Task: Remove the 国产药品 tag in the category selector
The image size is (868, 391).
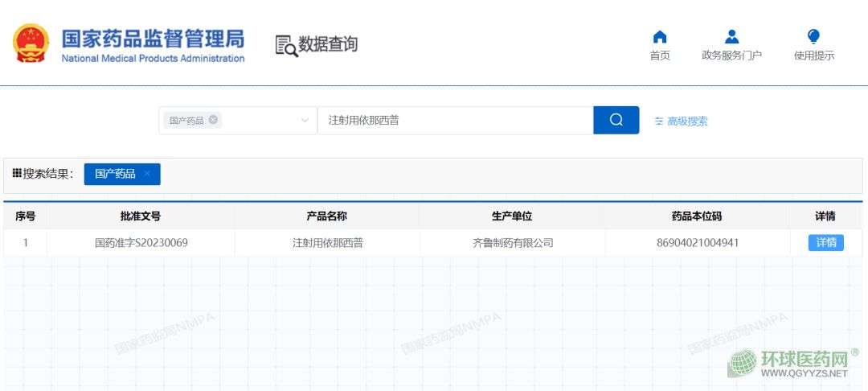Action: tap(213, 120)
